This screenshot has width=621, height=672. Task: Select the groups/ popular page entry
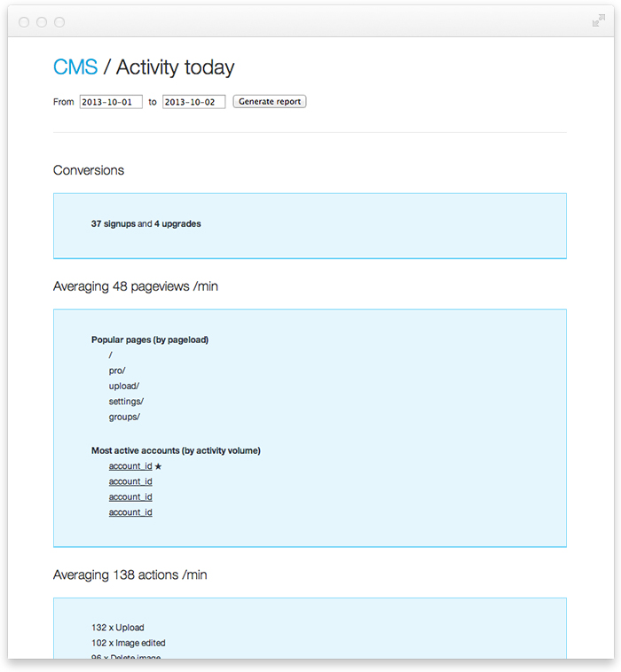(x=124, y=417)
